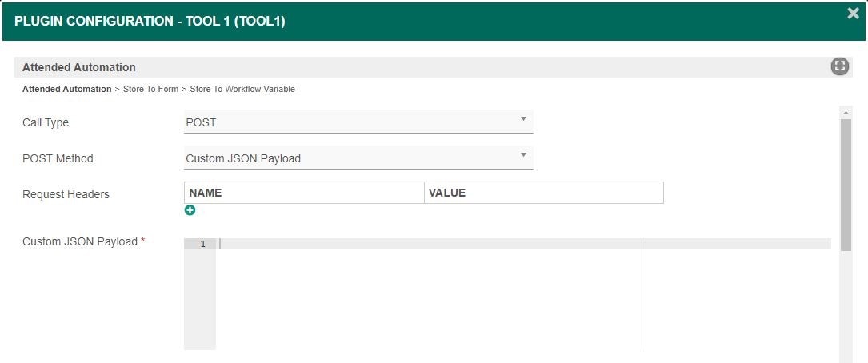Viewport: 868px width, 363px height.
Task: Click the Attended Automation section header
Action: (79, 67)
